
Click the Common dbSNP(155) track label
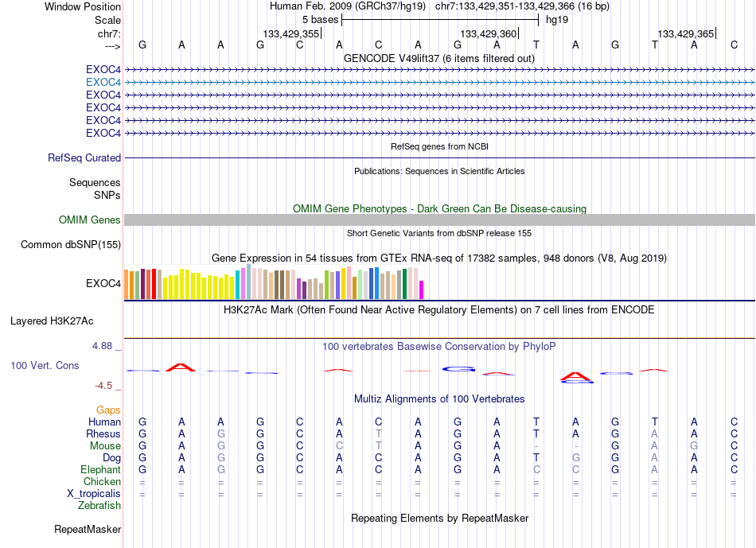pos(71,244)
